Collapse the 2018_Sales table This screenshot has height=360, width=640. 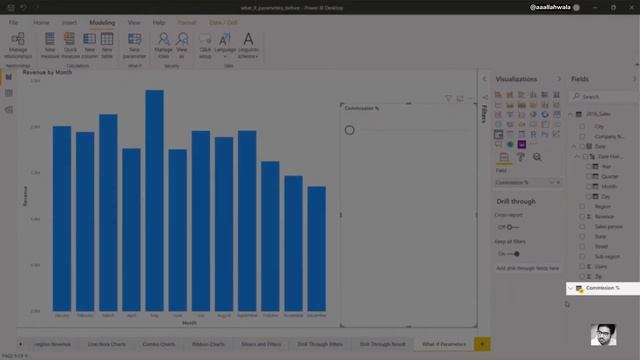[x=571, y=114]
